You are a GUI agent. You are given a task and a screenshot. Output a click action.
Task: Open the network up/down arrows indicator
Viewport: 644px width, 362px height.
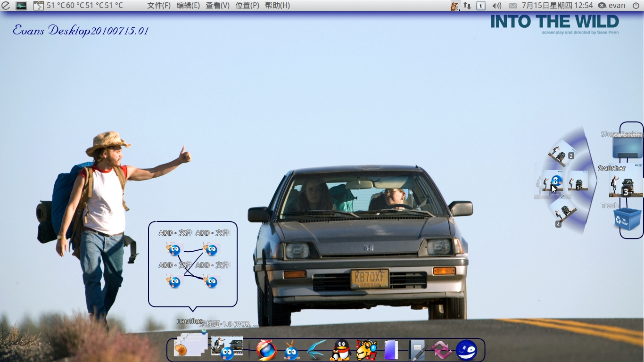click(x=467, y=6)
